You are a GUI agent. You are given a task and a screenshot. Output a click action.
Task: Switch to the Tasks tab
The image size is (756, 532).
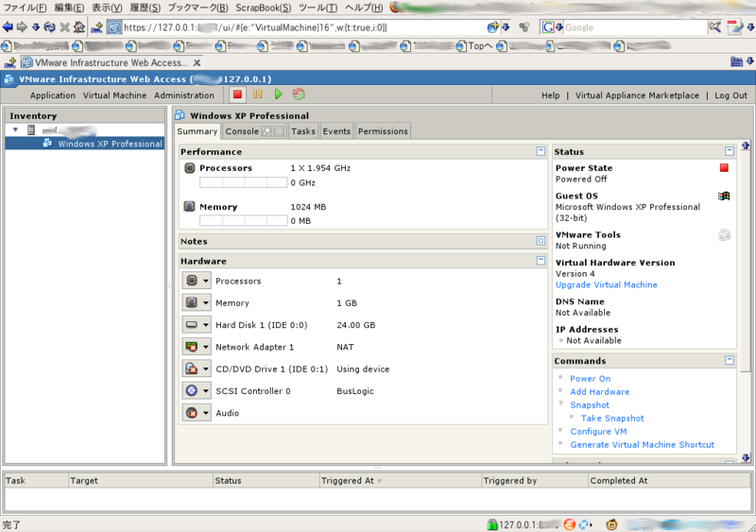[302, 131]
